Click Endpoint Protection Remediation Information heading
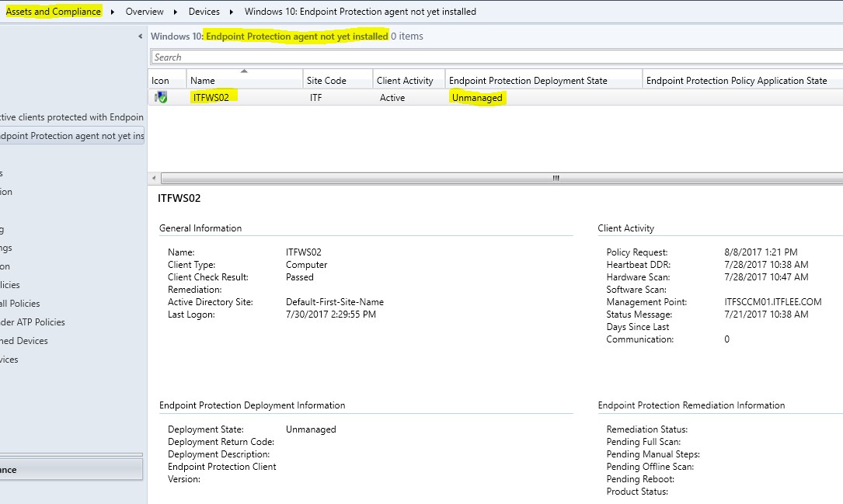 [691, 405]
